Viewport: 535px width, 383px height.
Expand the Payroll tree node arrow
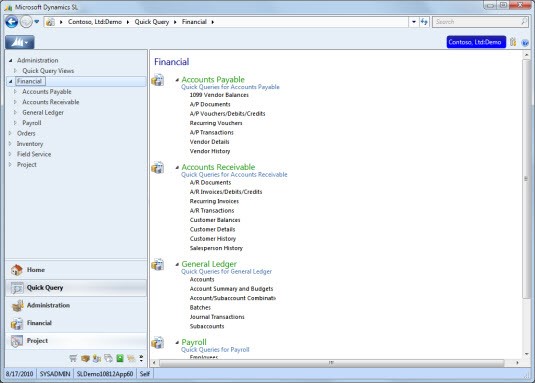tap(15, 123)
